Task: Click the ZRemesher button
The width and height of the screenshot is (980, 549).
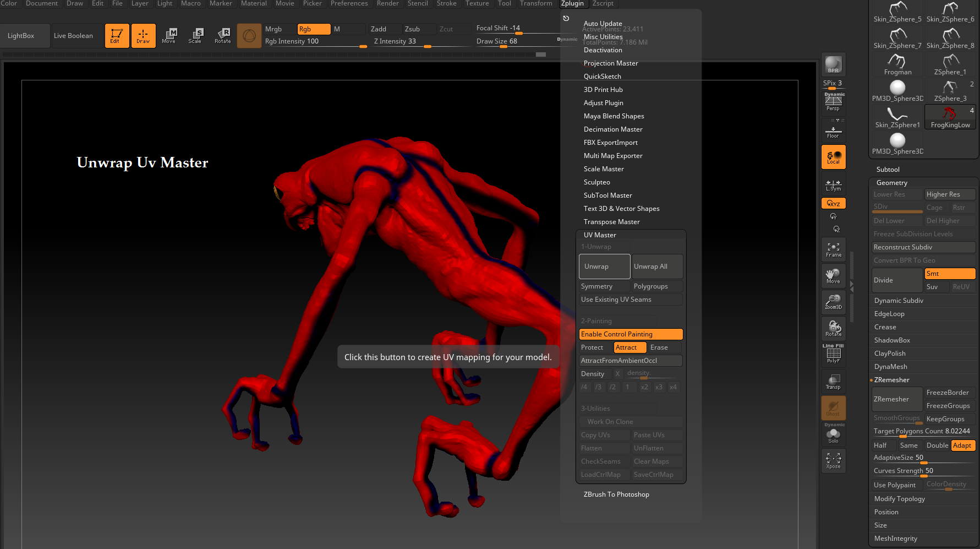Action: [897, 399]
